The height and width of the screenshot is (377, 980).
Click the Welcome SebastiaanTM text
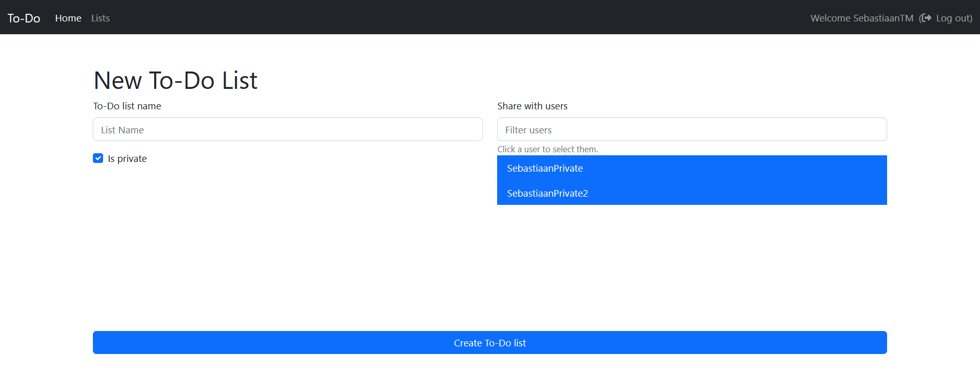tap(862, 18)
